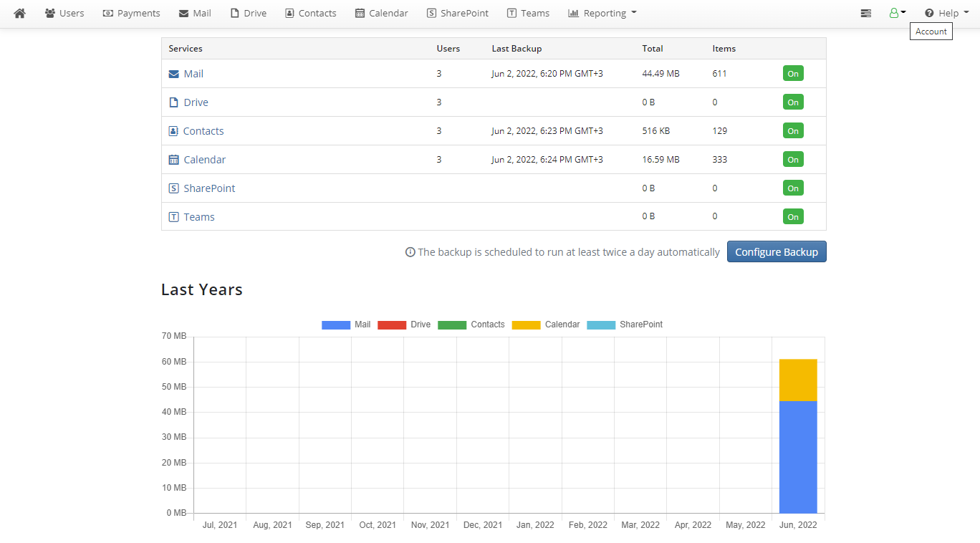
Task: Go to Users in navigation bar
Action: coord(64,13)
